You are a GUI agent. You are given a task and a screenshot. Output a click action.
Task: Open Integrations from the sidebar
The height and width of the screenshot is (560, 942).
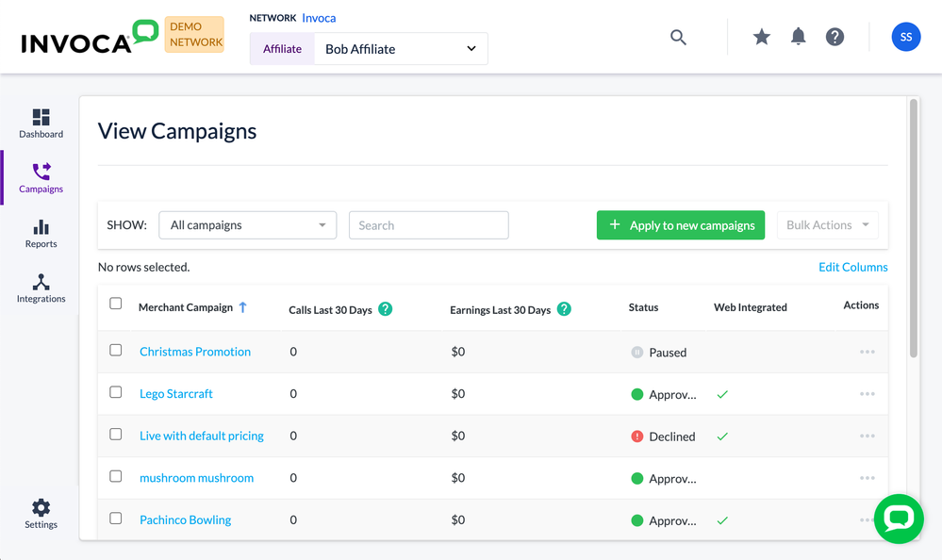41,288
